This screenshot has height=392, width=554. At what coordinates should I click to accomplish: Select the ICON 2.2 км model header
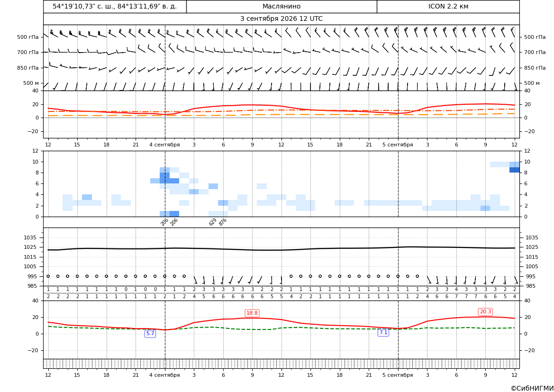click(x=448, y=6)
